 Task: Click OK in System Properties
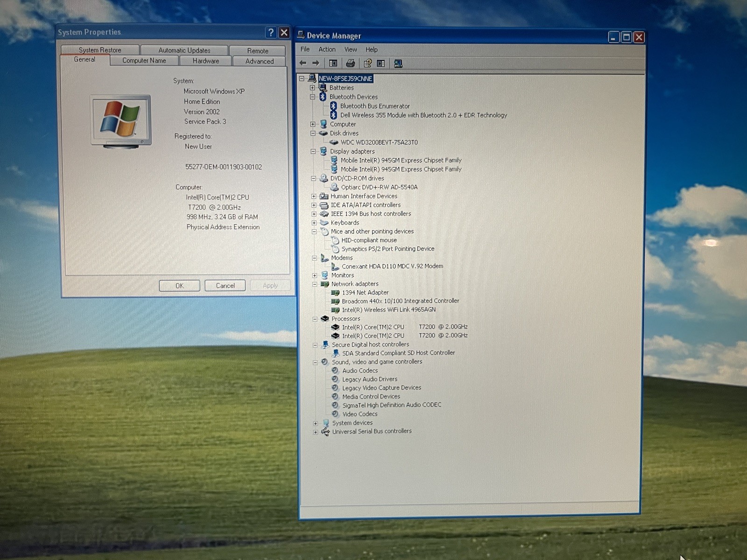pyautogui.click(x=180, y=286)
